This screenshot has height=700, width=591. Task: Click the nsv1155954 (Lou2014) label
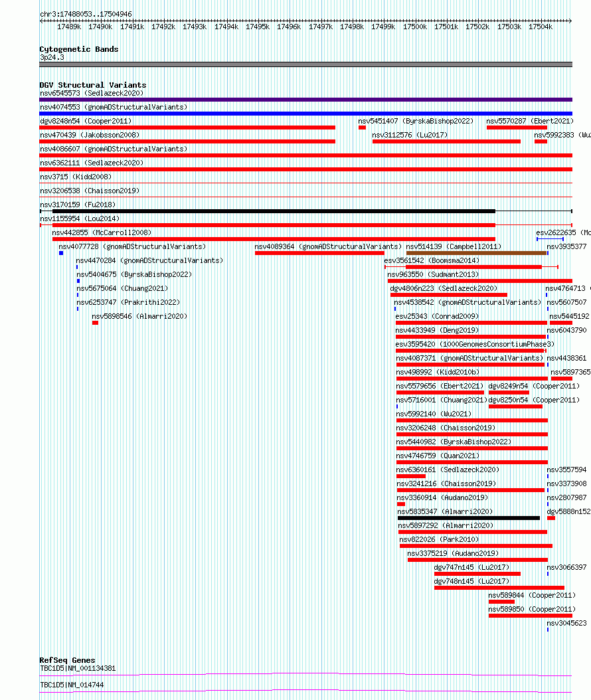[x=80, y=219]
